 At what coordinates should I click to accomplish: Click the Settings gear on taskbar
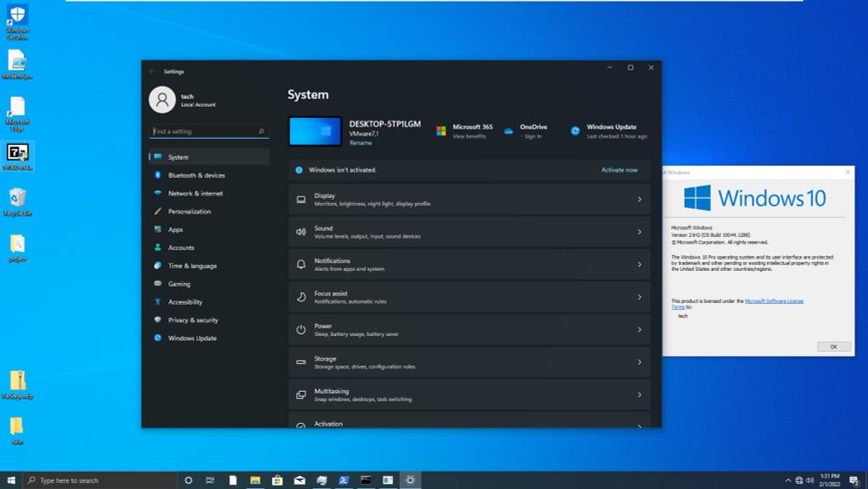(411, 480)
